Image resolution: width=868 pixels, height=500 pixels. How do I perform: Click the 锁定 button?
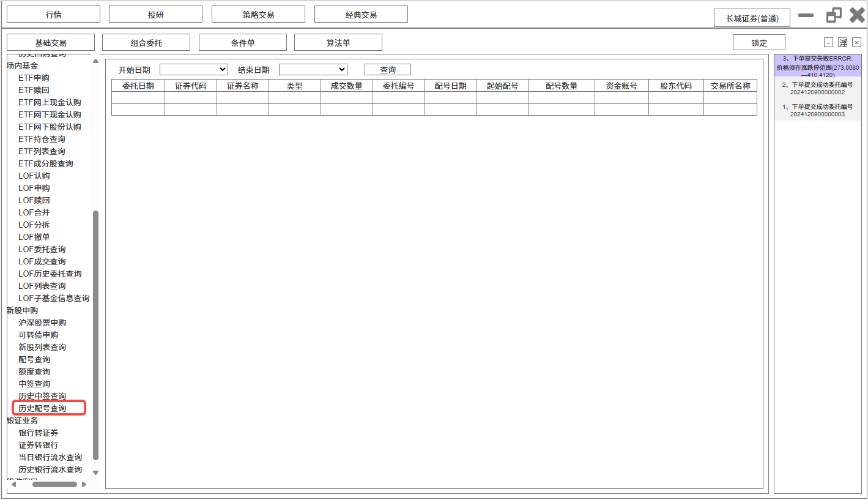[x=759, y=43]
